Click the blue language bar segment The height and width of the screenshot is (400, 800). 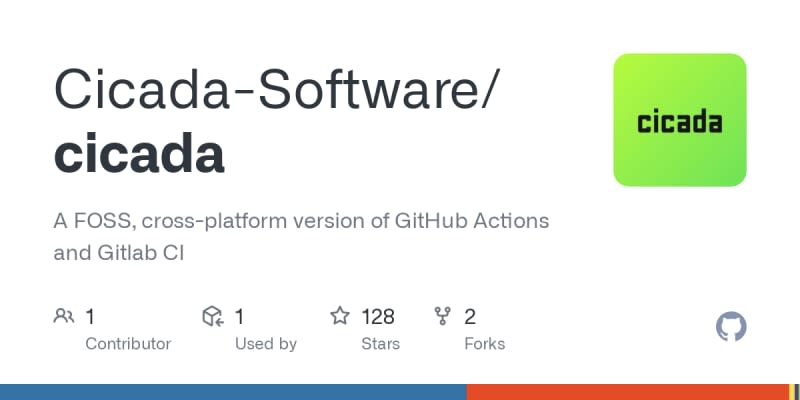(233, 392)
